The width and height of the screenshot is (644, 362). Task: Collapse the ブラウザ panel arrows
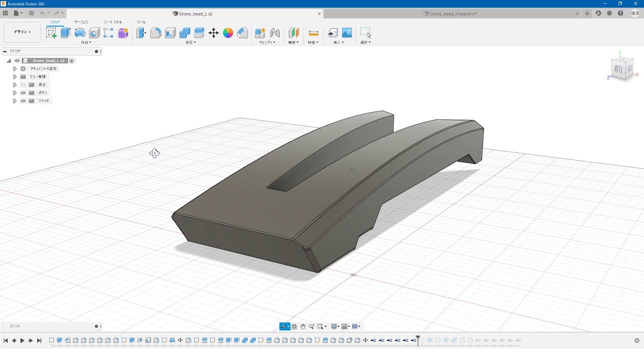pos(5,51)
